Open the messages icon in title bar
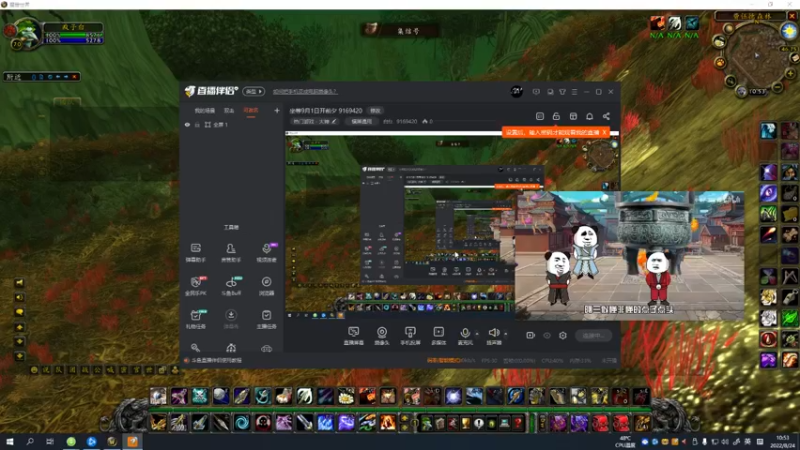The height and width of the screenshot is (450, 800). click(536, 92)
